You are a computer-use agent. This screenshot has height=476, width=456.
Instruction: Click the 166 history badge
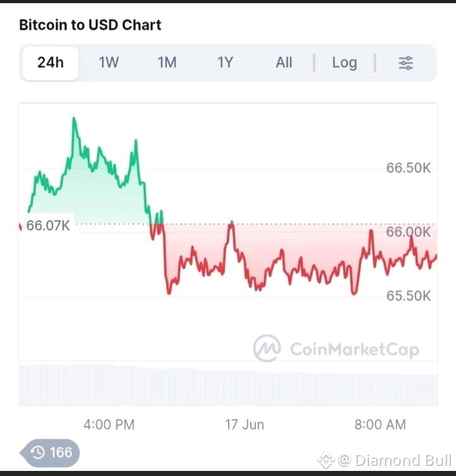point(50,453)
